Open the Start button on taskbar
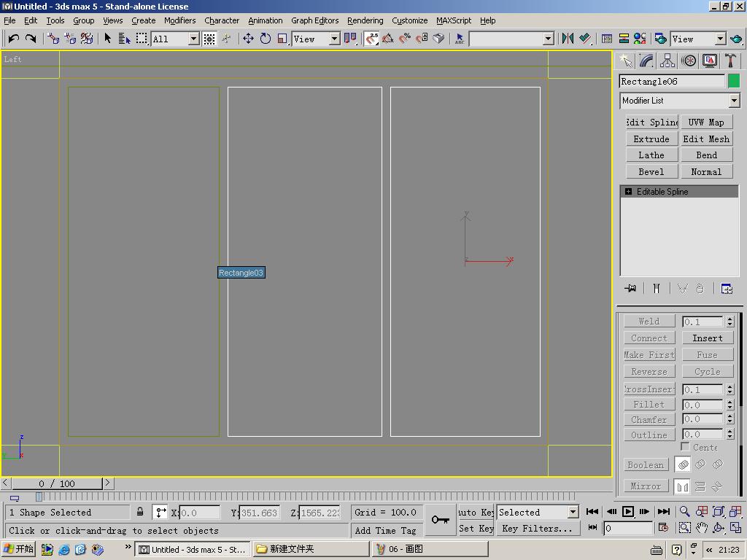Image resolution: width=747 pixels, height=560 pixels. tap(18, 549)
